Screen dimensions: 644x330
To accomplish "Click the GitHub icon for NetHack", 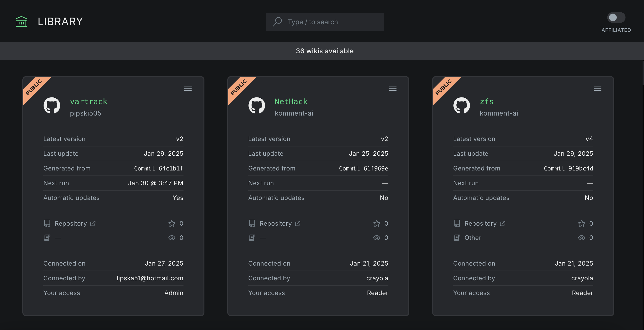I will [257, 106].
